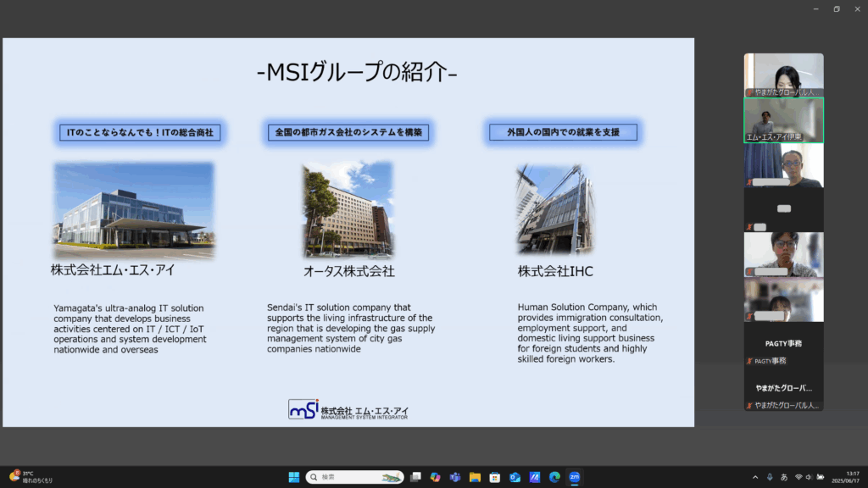Minimize the Zoom meeting window
The width and height of the screenshot is (868, 488).
pos(815,8)
